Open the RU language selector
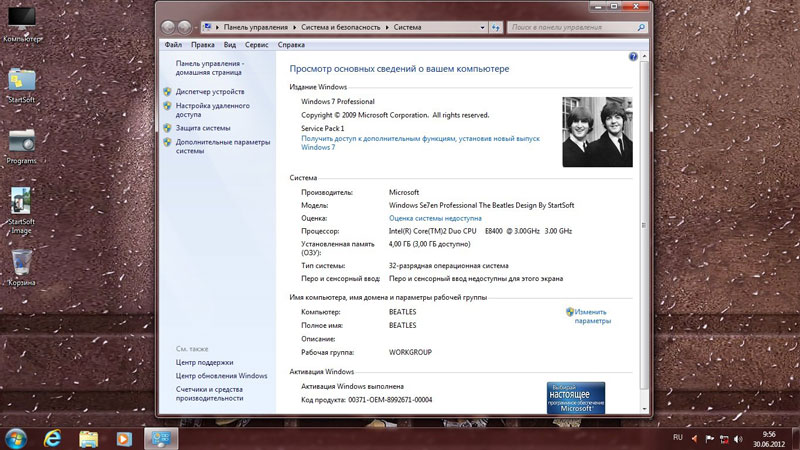Viewport: 800px width, 450px height. tap(677, 438)
